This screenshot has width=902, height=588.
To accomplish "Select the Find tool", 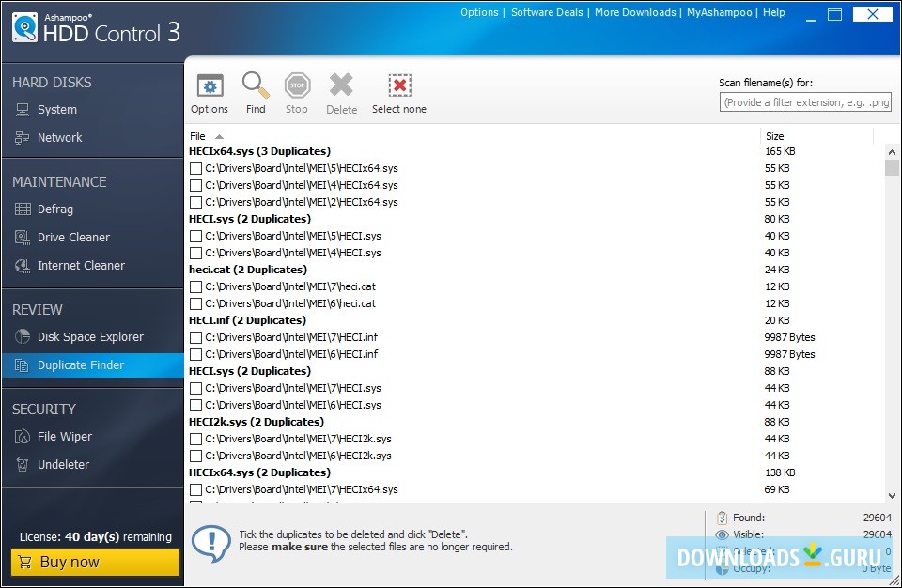I will point(255,91).
